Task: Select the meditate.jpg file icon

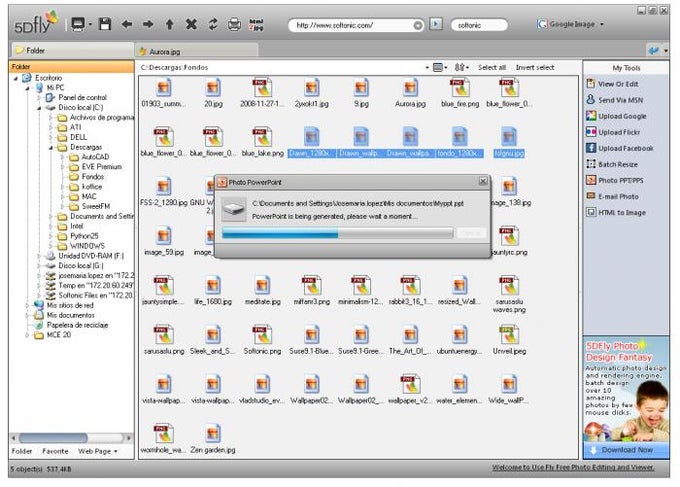Action: point(262,286)
